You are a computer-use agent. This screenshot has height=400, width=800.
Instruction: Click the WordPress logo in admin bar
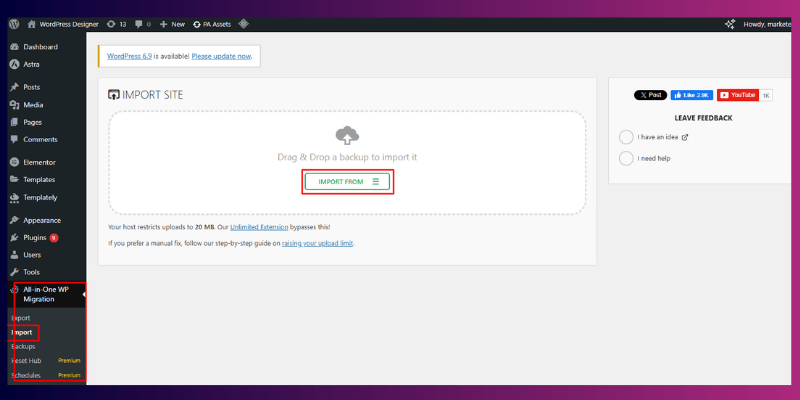pos(14,24)
